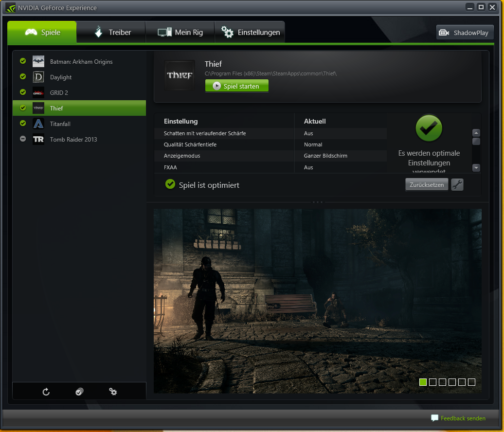Click the optimize all games icon
This screenshot has width=504, height=432.
(x=79, y=392)
